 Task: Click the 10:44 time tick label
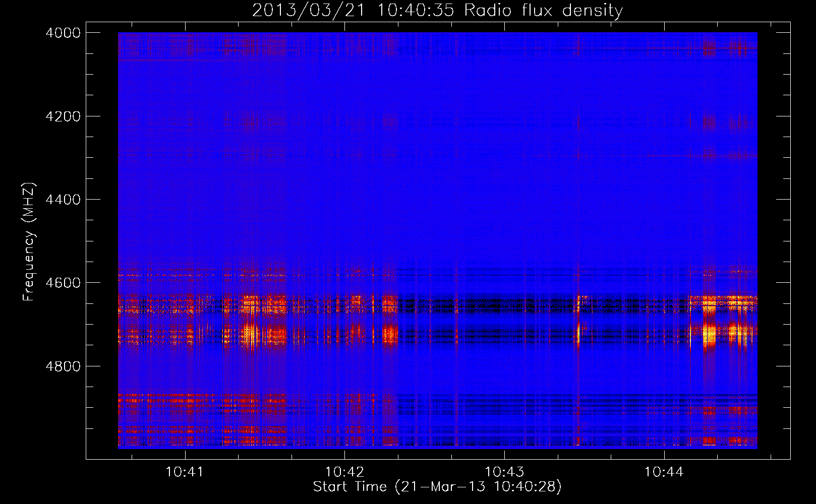(664, 472)
